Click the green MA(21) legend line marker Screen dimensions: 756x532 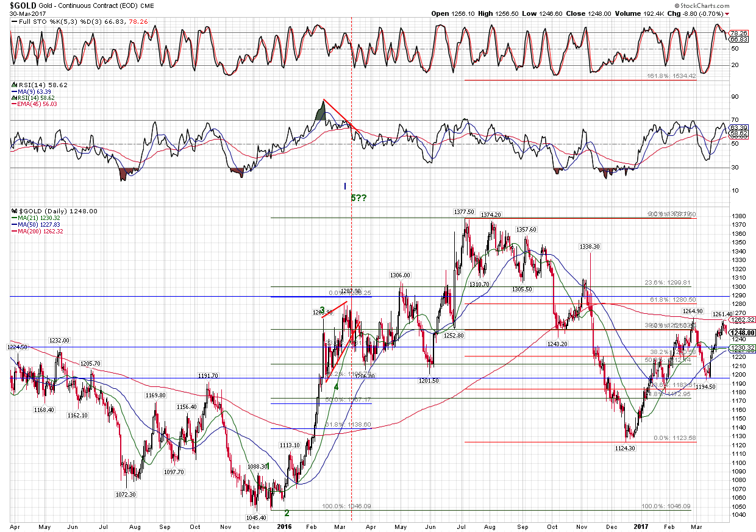15,218
